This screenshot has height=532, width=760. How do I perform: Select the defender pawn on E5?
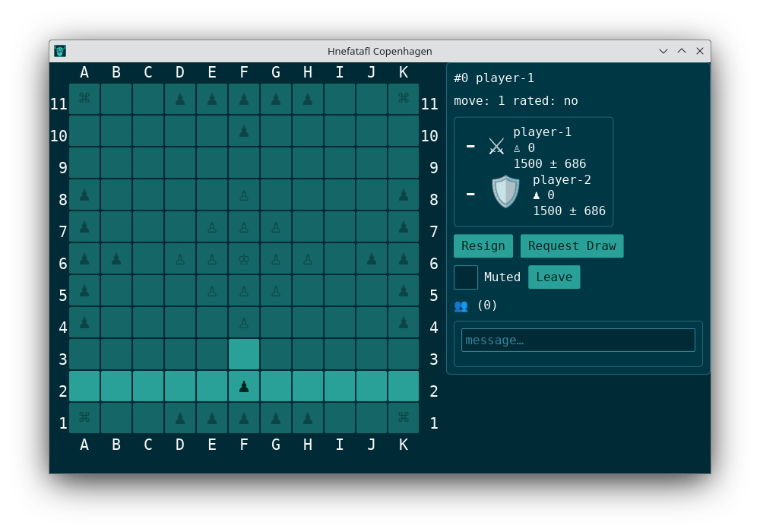point(212,292)
